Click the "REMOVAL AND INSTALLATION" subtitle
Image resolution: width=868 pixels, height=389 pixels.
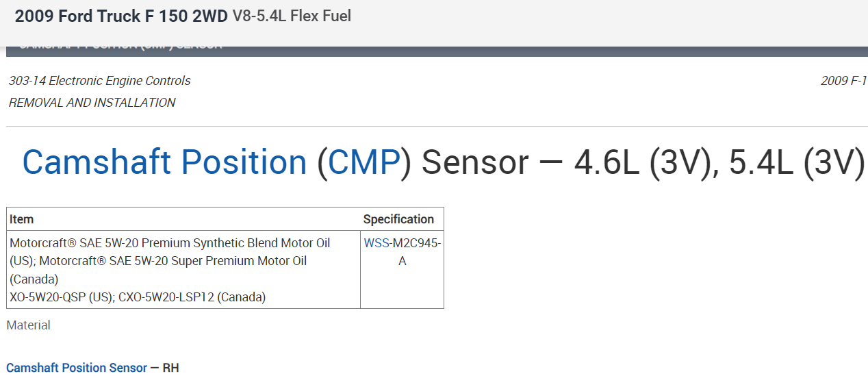(x=92, y=103)
